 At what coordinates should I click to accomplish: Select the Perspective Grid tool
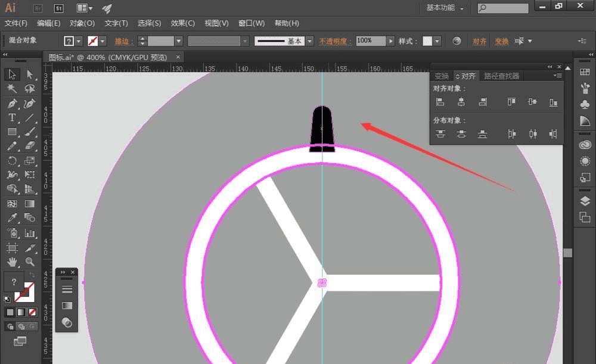(30, 189)
